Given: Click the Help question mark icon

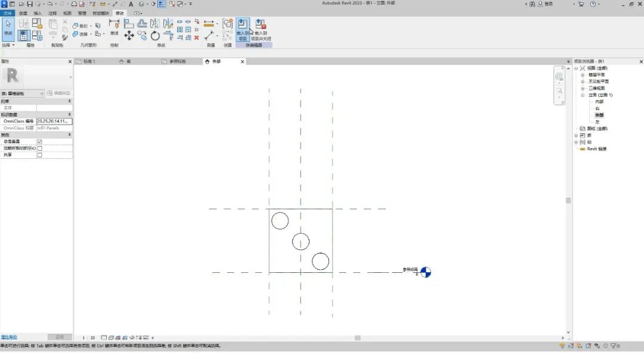Looking at the screenshot, I should (x=593, y=4).
